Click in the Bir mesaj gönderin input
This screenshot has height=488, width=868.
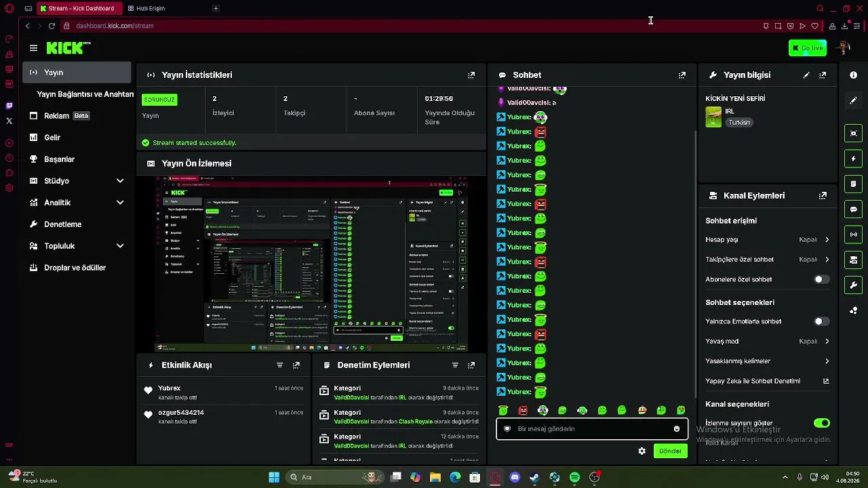(592, 429)
